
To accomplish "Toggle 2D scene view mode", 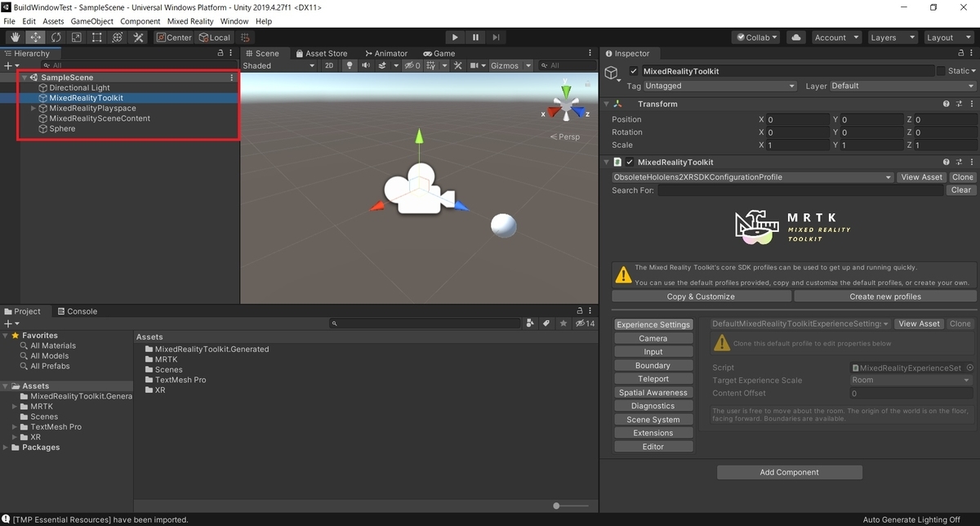I will 329,65.
